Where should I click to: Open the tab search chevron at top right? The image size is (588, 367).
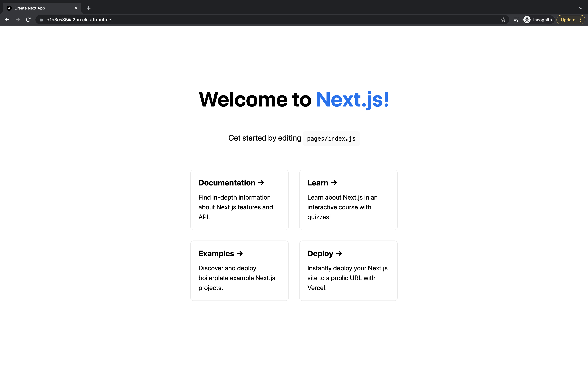(x=580, y=8)
